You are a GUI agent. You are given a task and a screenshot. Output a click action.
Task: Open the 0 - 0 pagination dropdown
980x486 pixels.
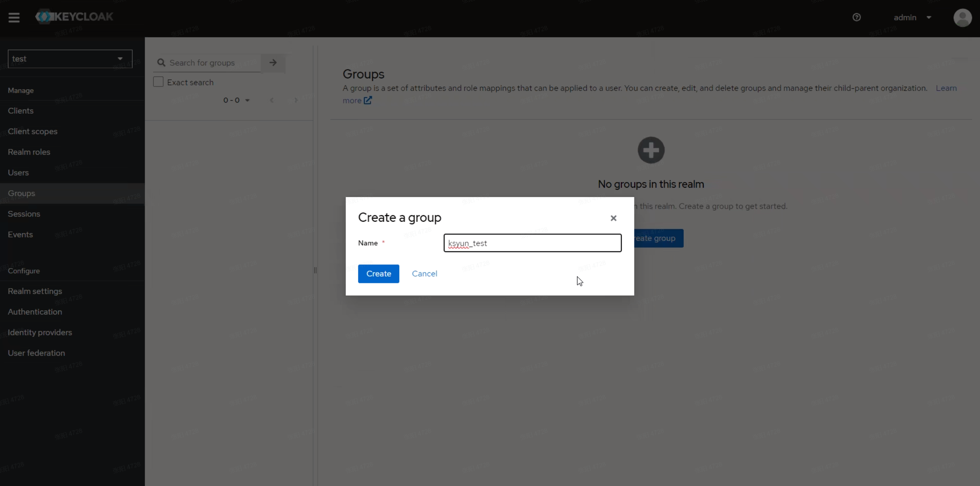pyautogui.click(x=236, y=100)
